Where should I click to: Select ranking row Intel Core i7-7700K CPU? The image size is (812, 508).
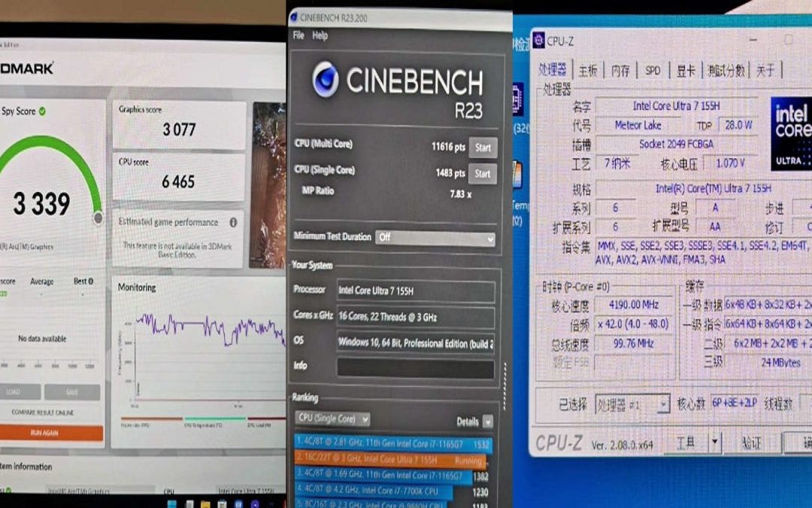374,491
